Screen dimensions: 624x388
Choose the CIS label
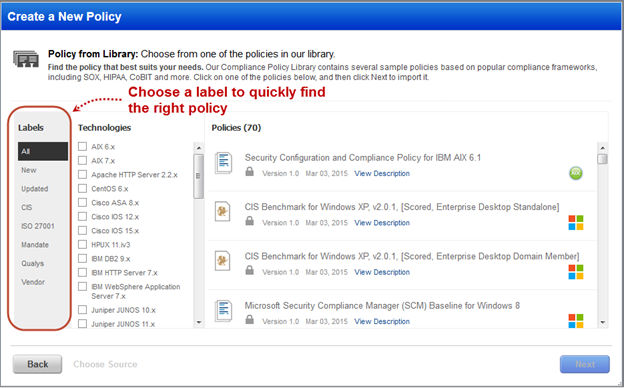pyautogui.click(x=27, y=207)
